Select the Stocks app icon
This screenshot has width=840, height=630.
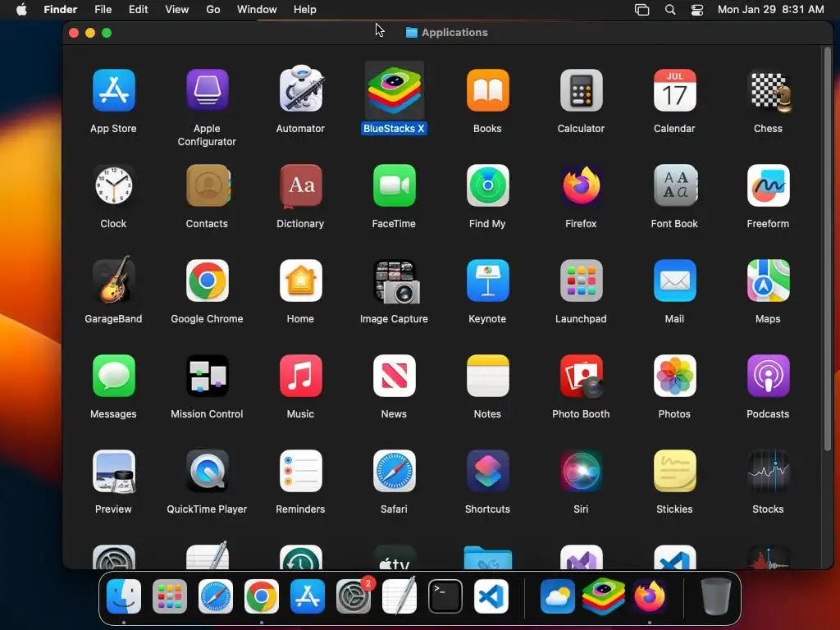coord(768,471)
